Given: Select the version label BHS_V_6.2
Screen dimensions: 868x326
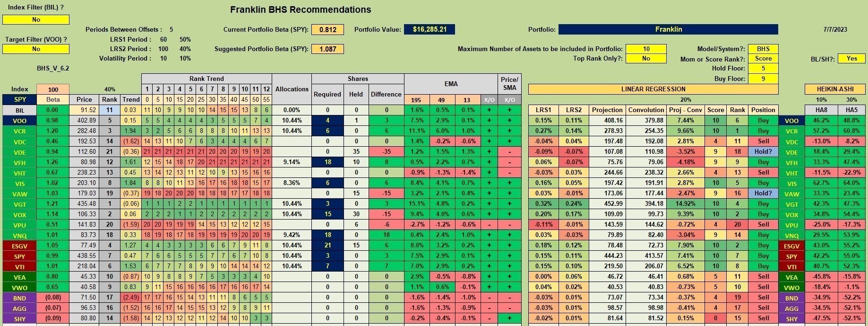Looking at the screenshot, I should pos(53,68).
